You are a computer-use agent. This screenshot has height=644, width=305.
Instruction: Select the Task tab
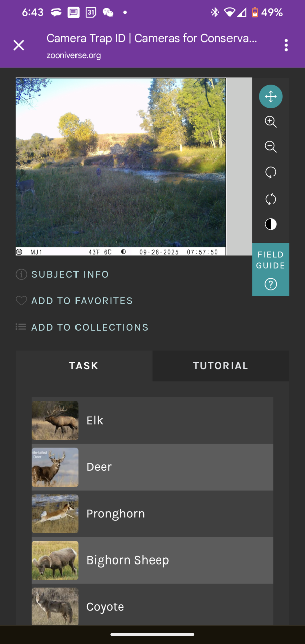[x=84, y=366]
